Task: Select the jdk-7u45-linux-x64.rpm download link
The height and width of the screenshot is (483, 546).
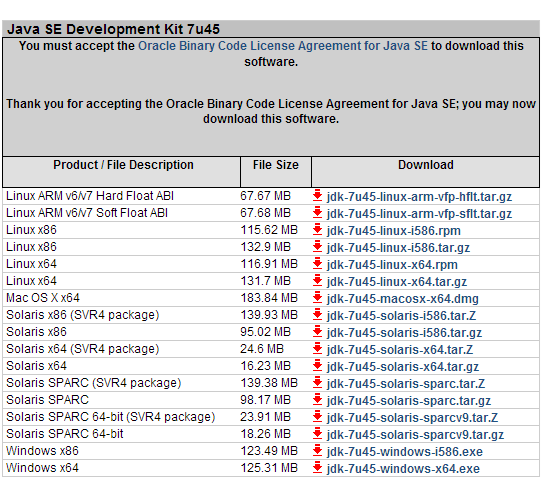Action: 392,265
